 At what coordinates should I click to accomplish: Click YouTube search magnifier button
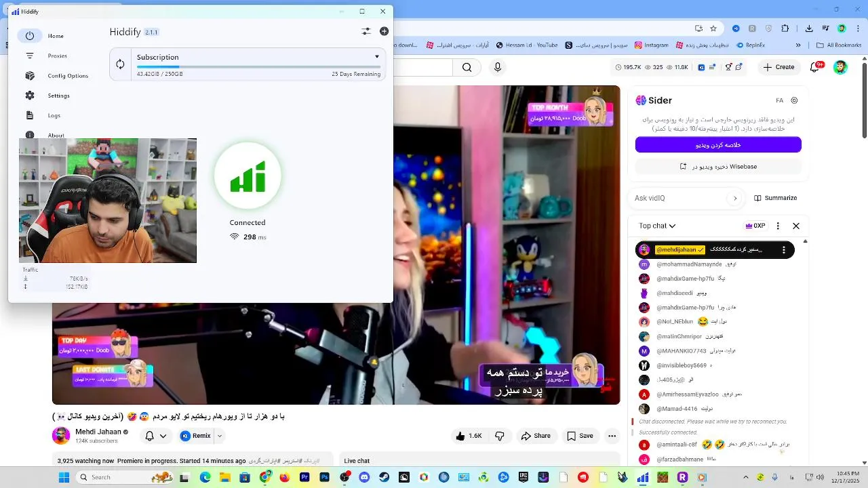(467, 67)
